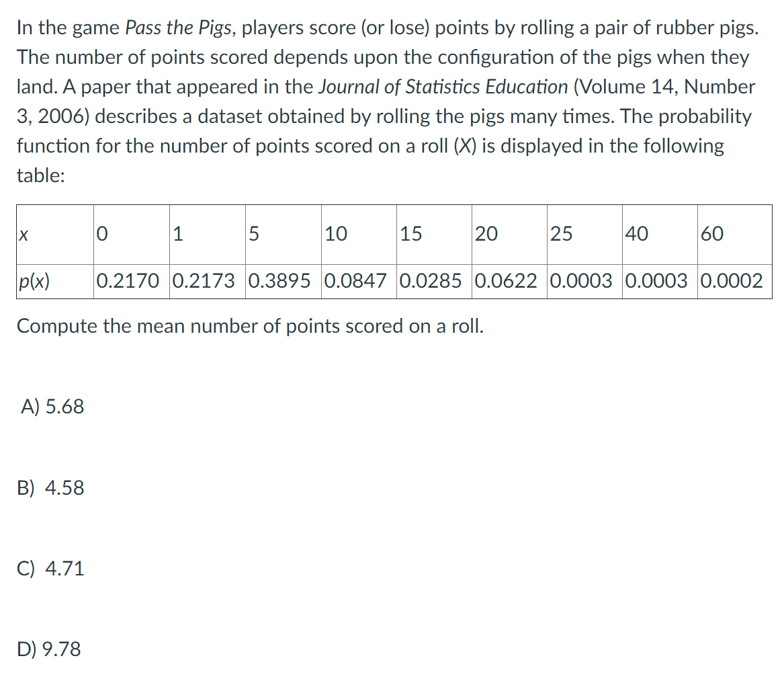Select answer option B) 4.58
Image resolution: width=784 pixels, height=685 pixels.
[50, 487]
